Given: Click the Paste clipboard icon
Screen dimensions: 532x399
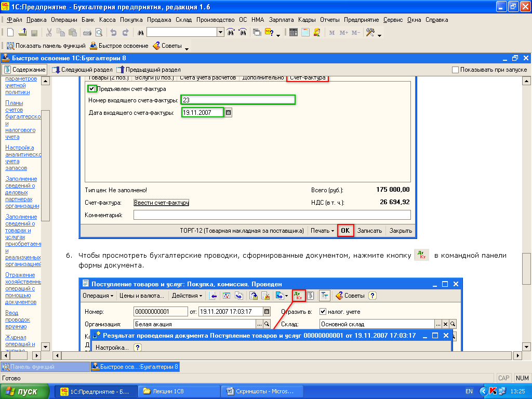Looking at the screenshot, I should pos(73,33).
